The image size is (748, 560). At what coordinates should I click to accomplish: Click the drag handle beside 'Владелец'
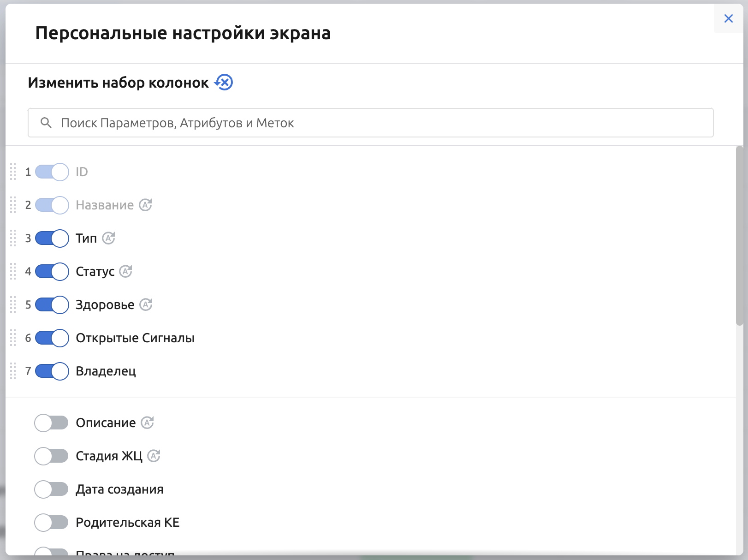coord(13,371)
